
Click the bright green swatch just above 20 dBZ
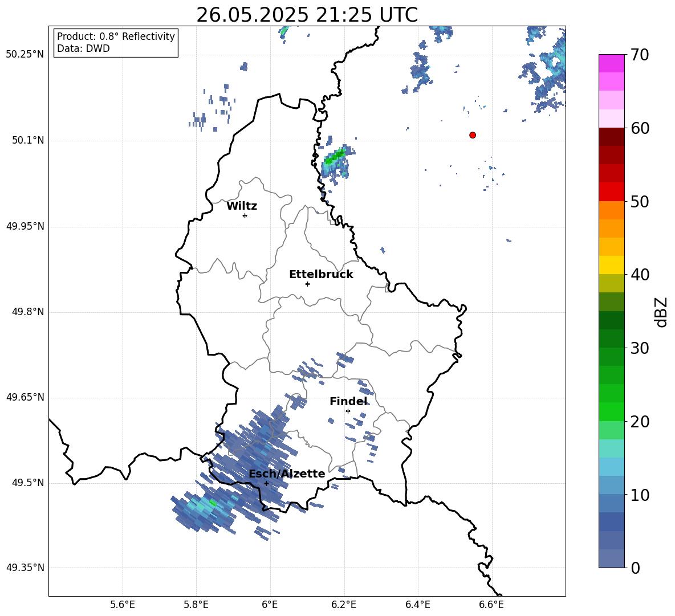[611, 411]
